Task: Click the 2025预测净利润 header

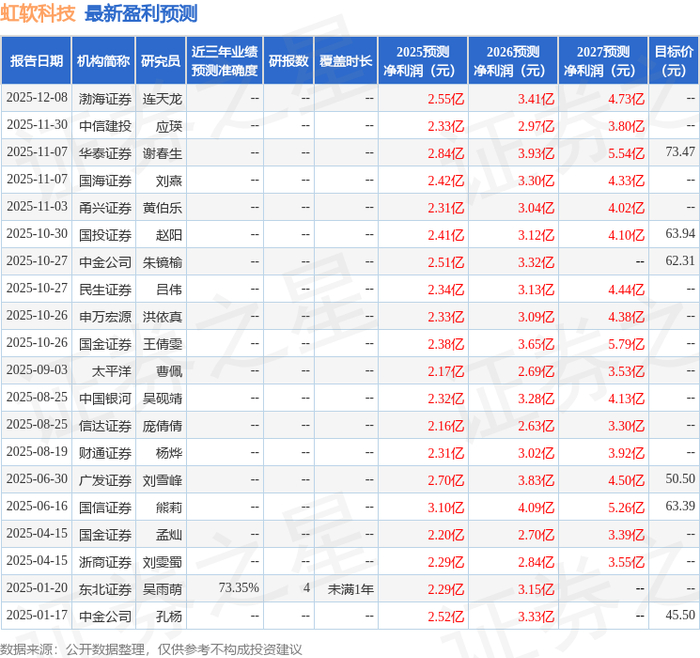Action: [423, 61]
